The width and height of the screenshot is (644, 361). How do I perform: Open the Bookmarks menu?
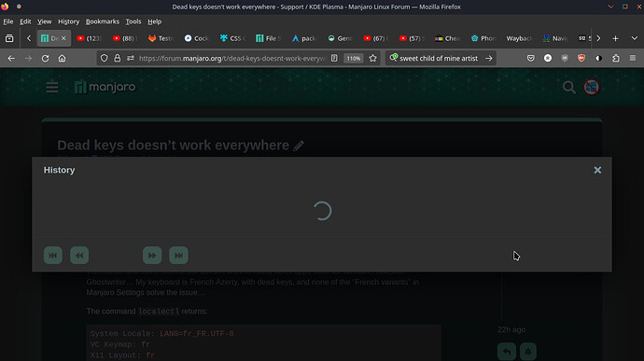tap(103, 21)
